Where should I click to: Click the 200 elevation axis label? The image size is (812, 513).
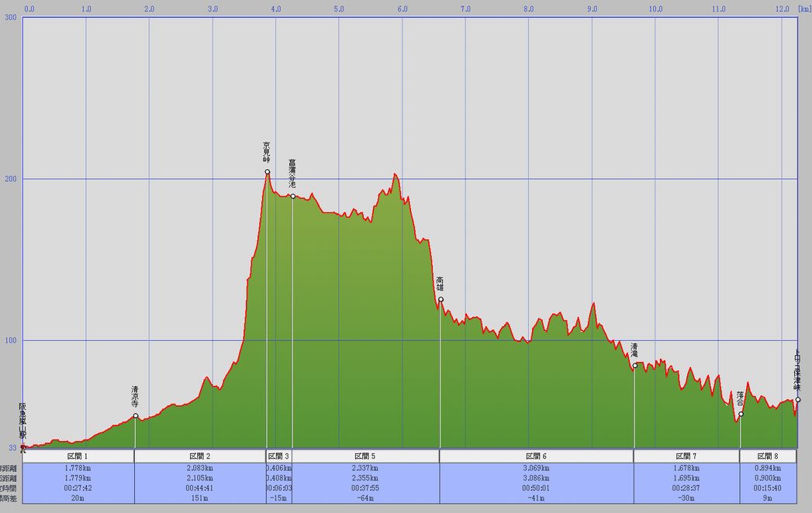pyautogui.click(x=12, y=179)
